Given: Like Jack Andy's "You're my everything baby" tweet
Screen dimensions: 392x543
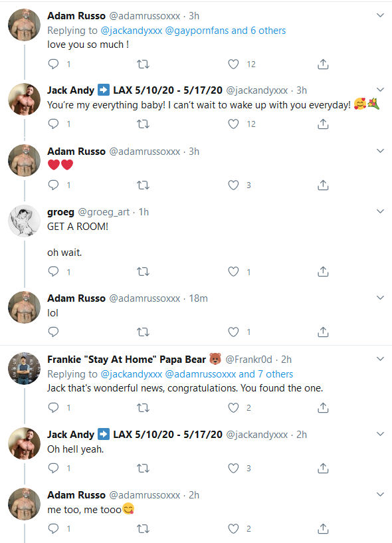Looking at the screenshot, I should (x=233, y=124).
